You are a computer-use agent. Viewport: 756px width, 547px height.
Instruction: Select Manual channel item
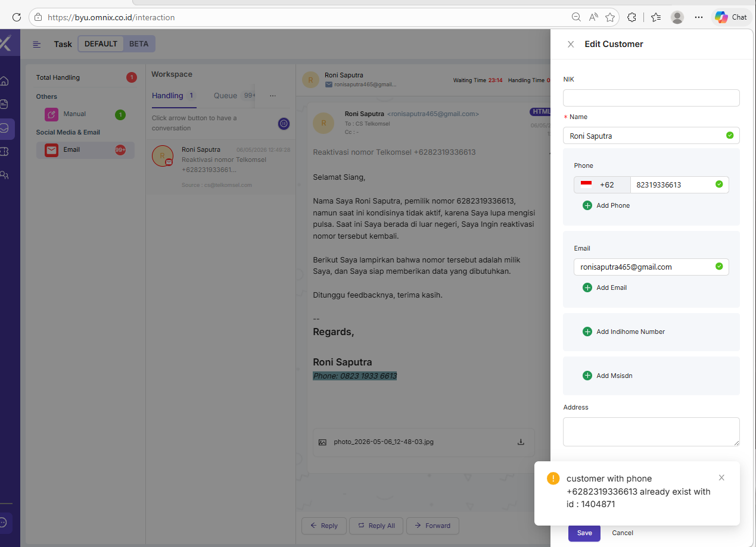85,114
